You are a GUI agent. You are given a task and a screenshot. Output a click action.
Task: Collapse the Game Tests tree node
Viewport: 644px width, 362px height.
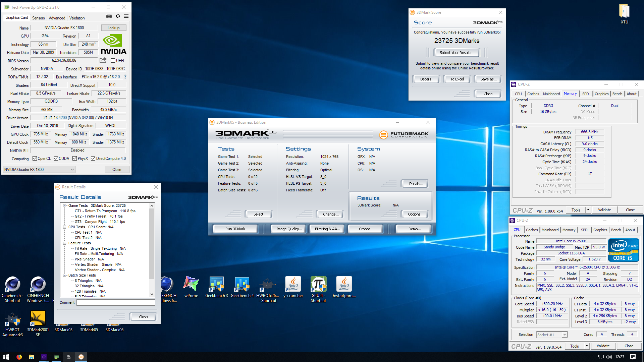[65, 205]
